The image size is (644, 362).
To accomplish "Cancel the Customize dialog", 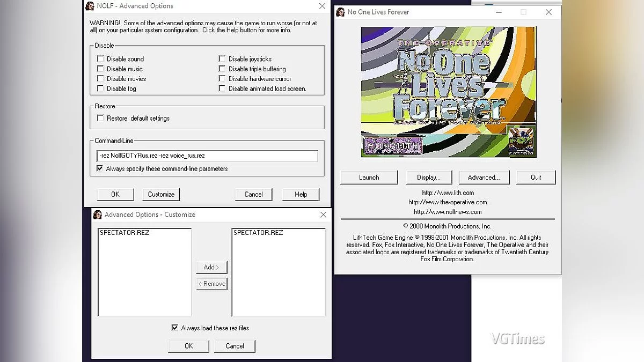I will point(235,346).
